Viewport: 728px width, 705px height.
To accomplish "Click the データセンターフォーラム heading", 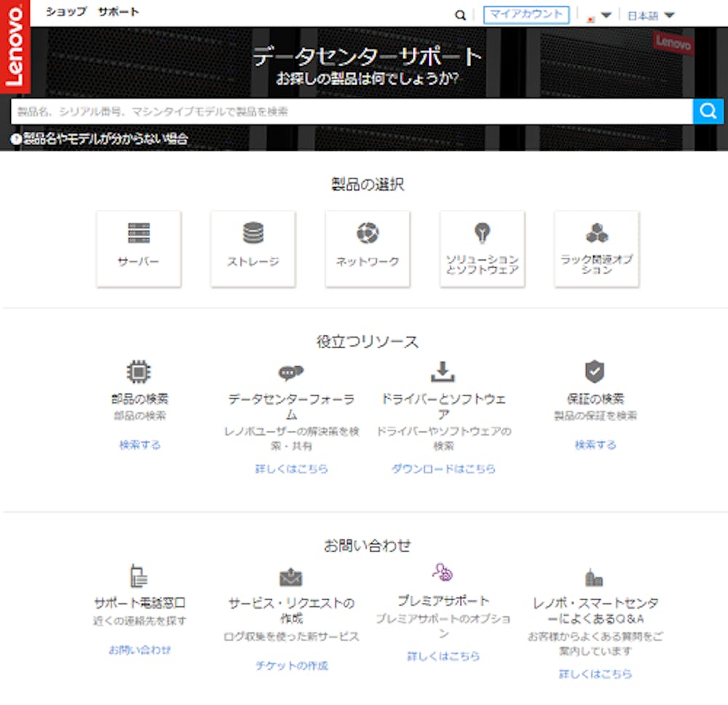I will point(292,406).
